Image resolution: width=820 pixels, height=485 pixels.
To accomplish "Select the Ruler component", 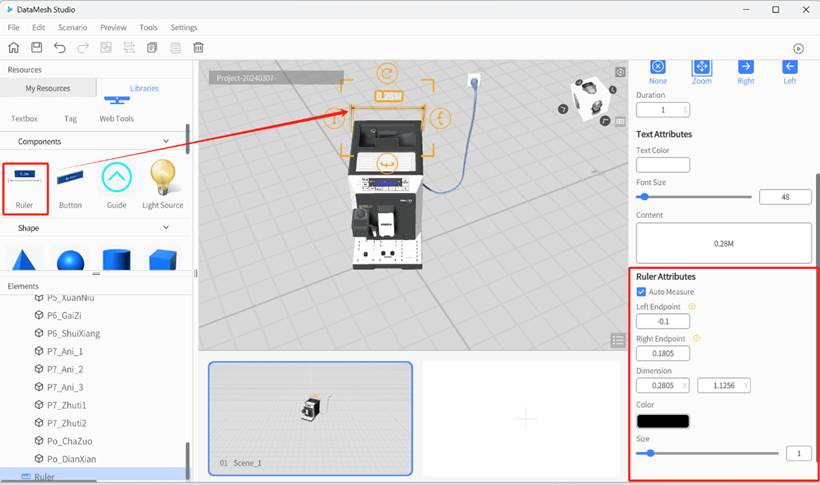I will [x=25, y=186].
